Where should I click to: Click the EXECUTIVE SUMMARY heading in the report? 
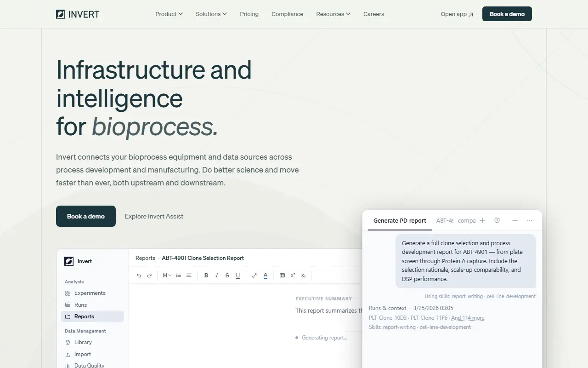point(323,299)
